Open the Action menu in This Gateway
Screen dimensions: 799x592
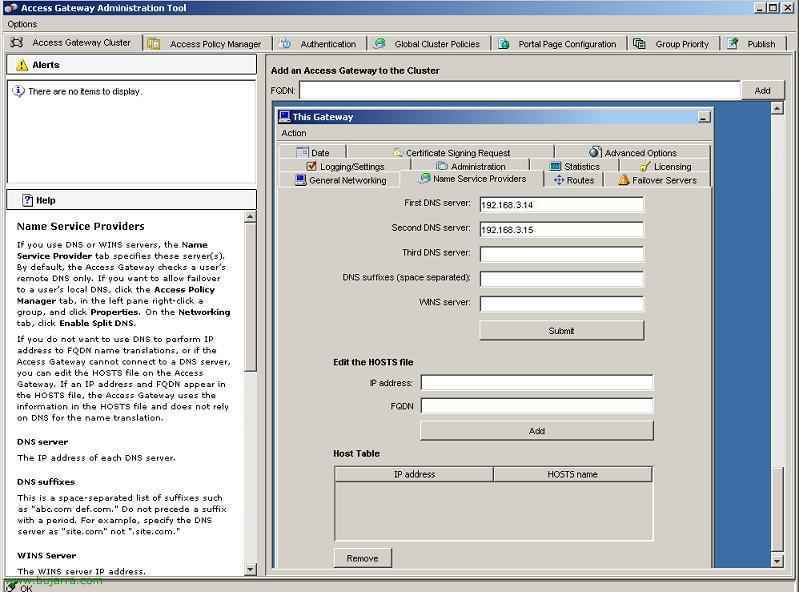tap(294, 133)
